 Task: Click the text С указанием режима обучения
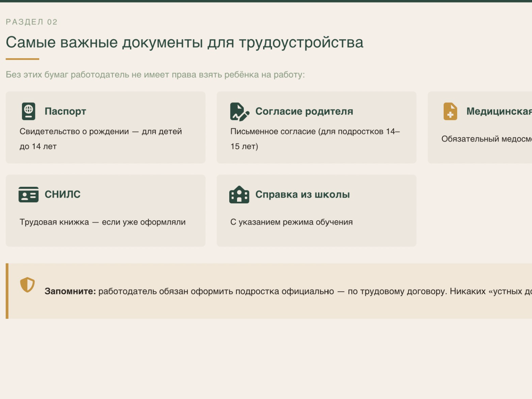tap(291, 222)
